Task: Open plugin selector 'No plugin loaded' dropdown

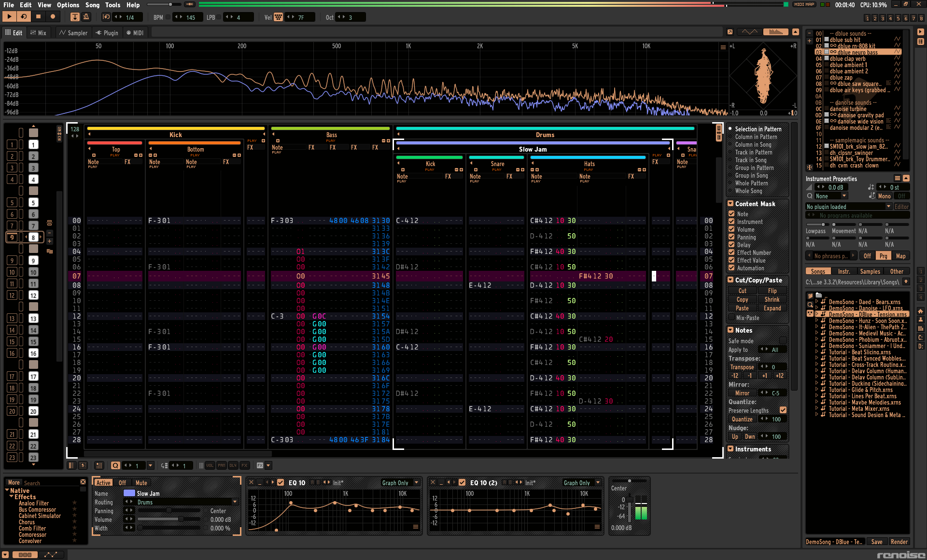Action: [848, 207]
